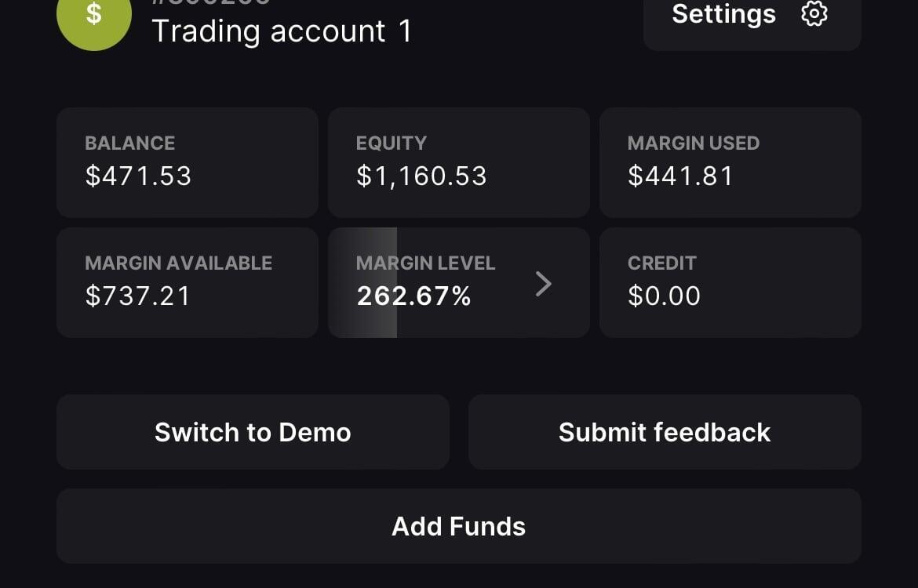918x588 pixels.
Task: Open the Margin Level 262.67% card
Action: click(x=458, y=282)
